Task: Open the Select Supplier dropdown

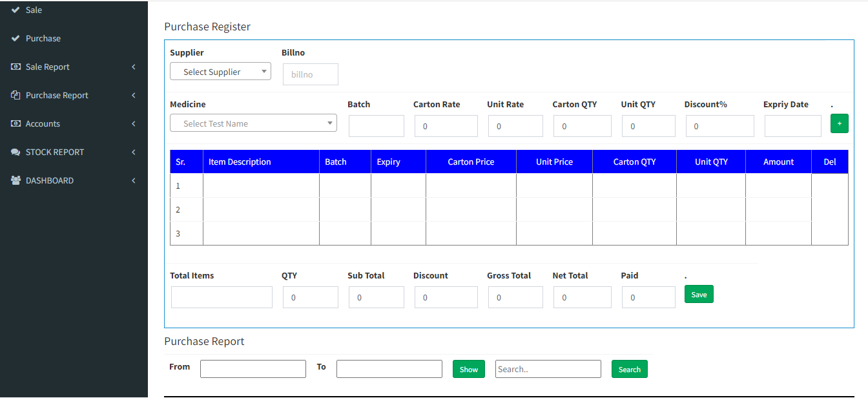Action: click(220, 72)
